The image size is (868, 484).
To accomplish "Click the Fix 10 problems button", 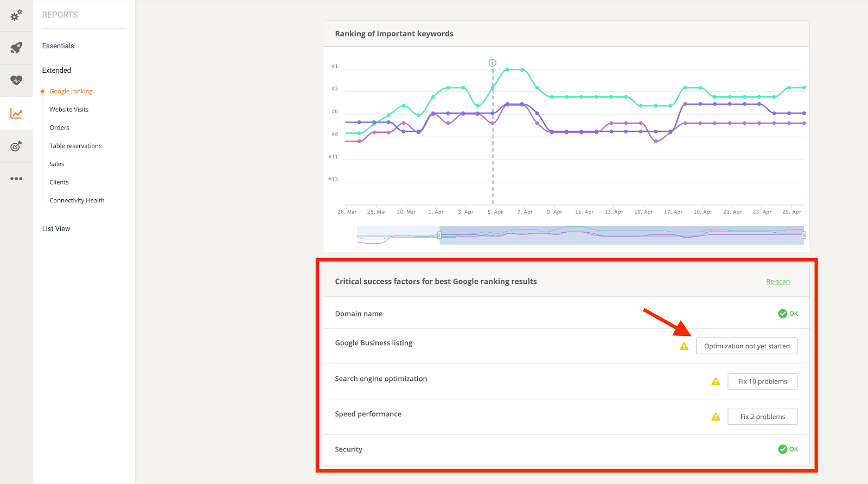I will coord(762,381).
